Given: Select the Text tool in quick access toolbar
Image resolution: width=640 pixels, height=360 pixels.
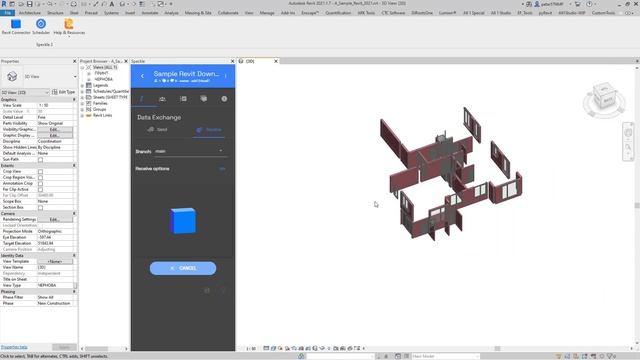Looking at the screenshot, I should pyautogui.click(x=111, y=4).
